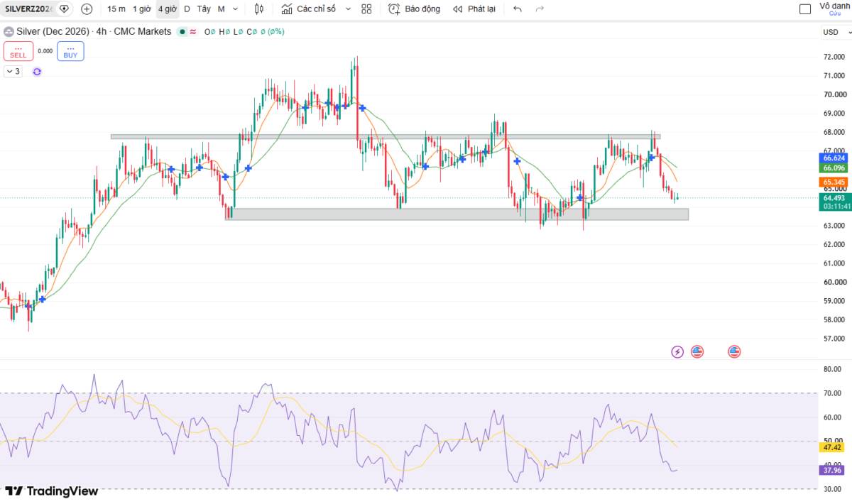Click the orange moving average label 65.345
Screen dimensions: 852x504
[x=834, y=182]
